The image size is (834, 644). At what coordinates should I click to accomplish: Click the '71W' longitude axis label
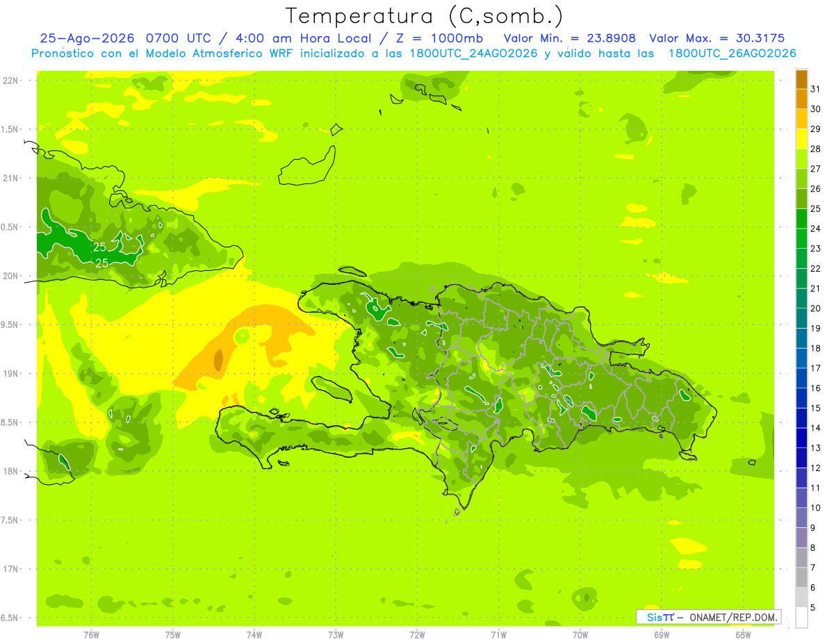coord(498,634)
